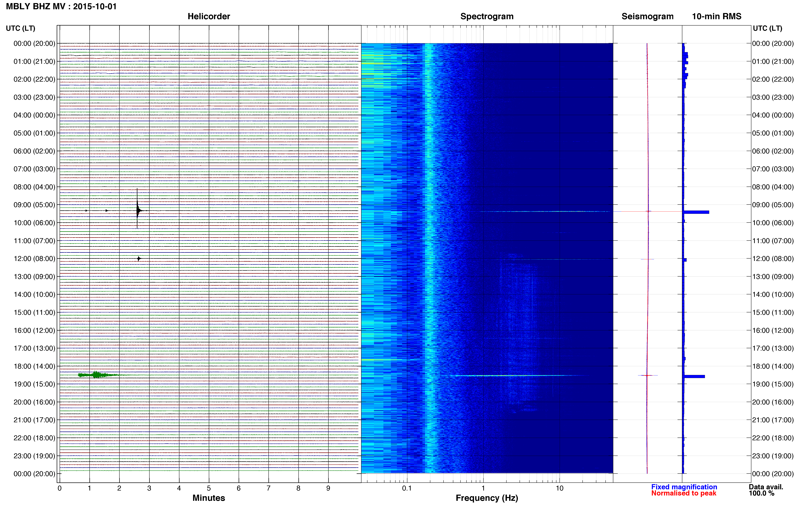Click the 'UTC (LT)' label on the right side
812x508 pixels.
768,28
